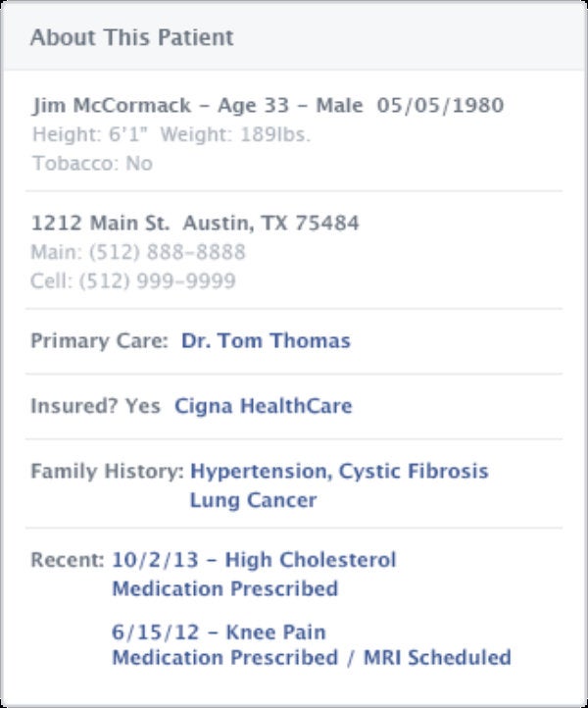Open the Lung Cancer family history link
The height and width of the screenshot is (708, 588).
tap(253, 500)
